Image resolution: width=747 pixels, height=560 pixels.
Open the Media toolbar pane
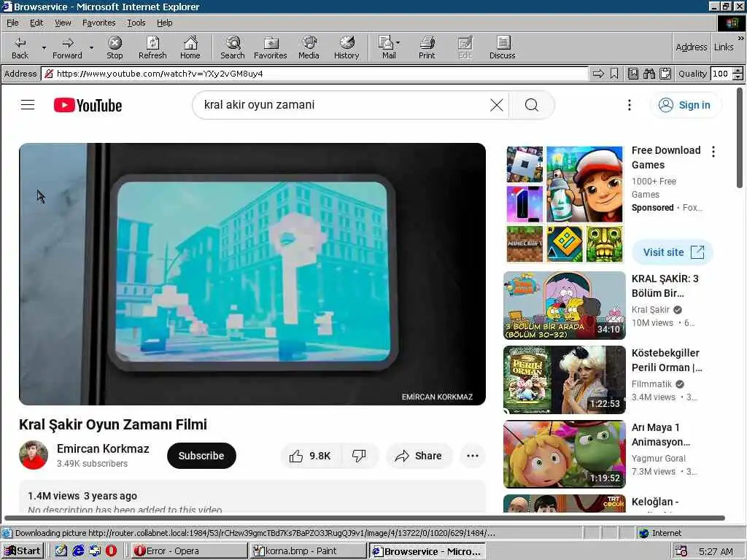[x=309, y=47]
